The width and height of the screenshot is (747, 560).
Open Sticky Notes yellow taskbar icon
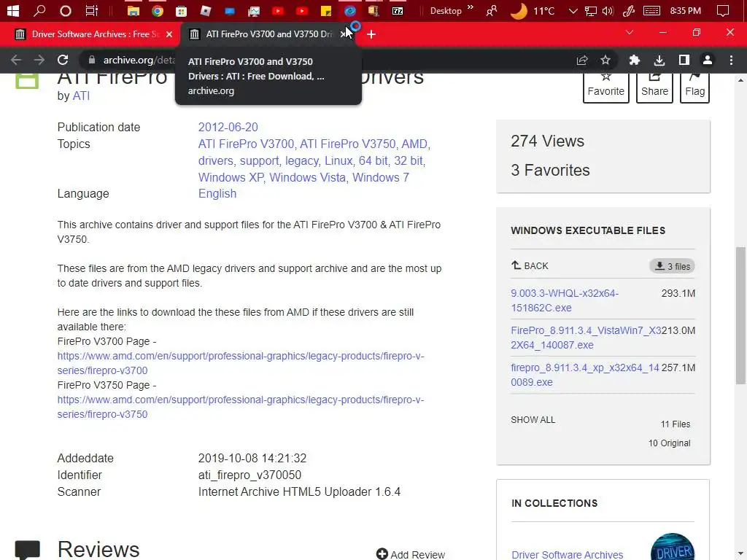(326, 10)
